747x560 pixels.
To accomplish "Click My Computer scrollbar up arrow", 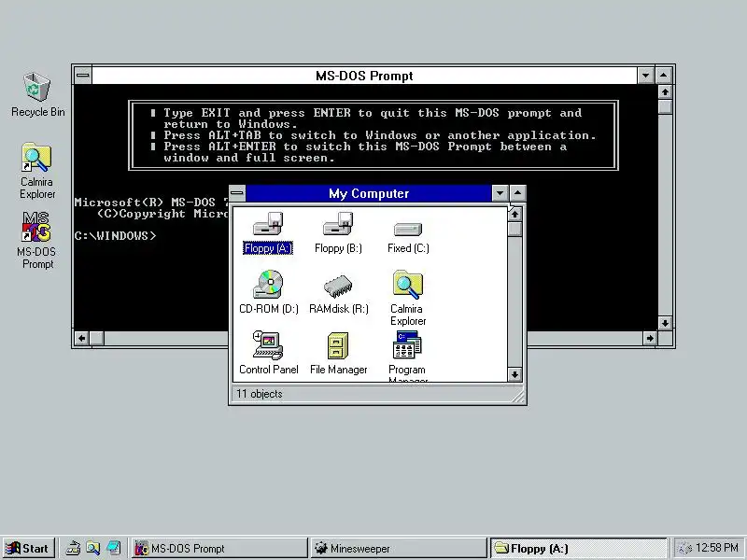I will (x=514, y=215).
